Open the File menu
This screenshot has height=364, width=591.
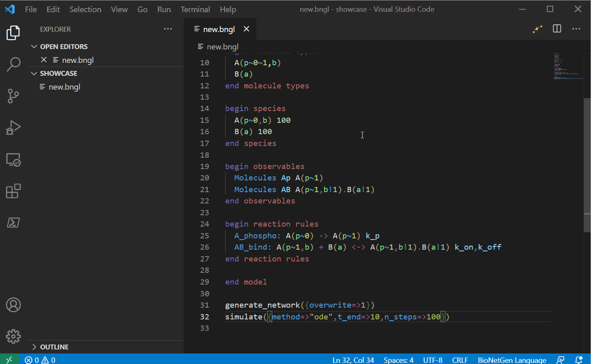click(x=31, y=9)
